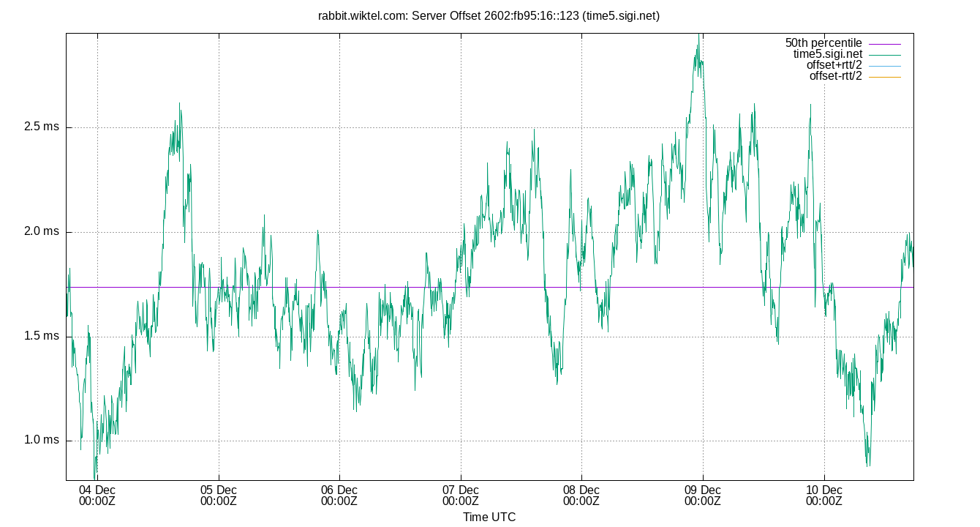Click the chart title text

(x=489, y=15)
